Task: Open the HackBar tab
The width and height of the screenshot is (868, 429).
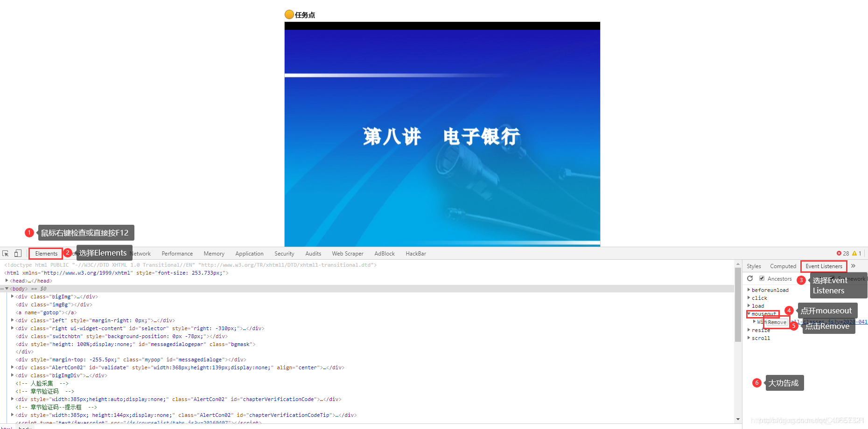Action: (416, 254)
